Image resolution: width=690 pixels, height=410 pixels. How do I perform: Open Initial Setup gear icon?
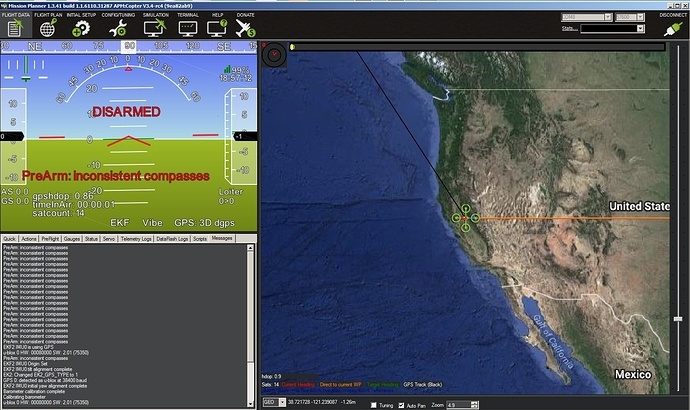point(81,28)
